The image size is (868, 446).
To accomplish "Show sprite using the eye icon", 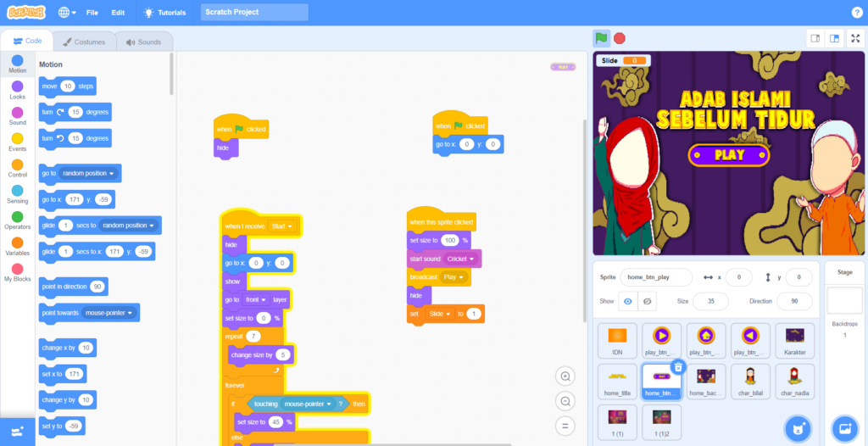I will coord(627,302).
